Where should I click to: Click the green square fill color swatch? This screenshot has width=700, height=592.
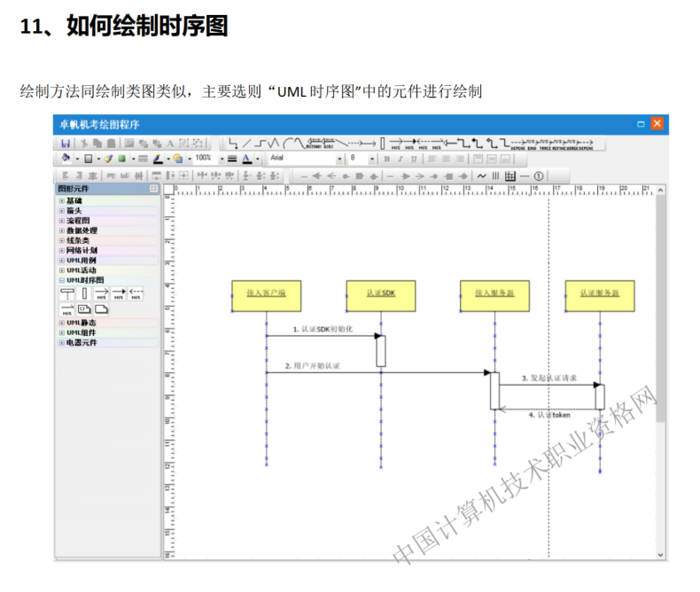122,159
